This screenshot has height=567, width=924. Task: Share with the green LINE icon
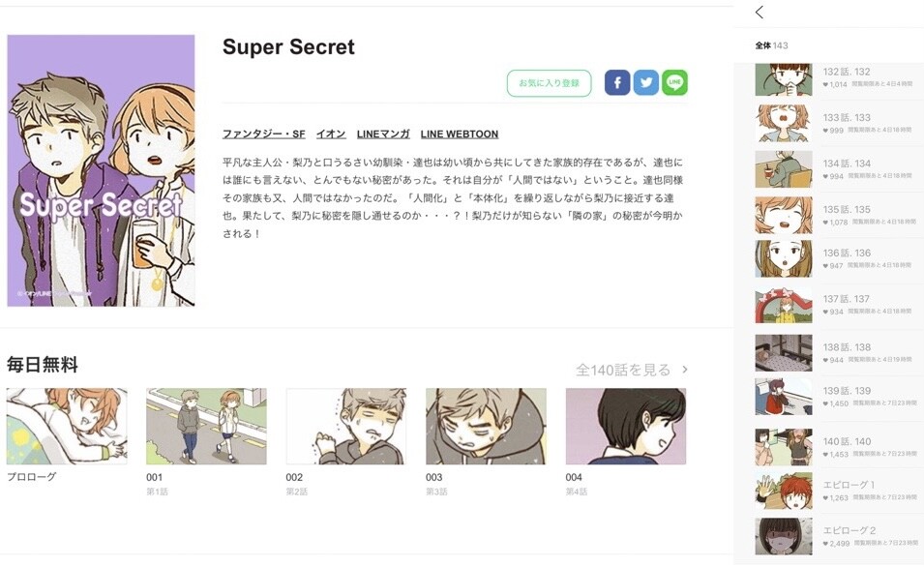(x=674, y=82)
